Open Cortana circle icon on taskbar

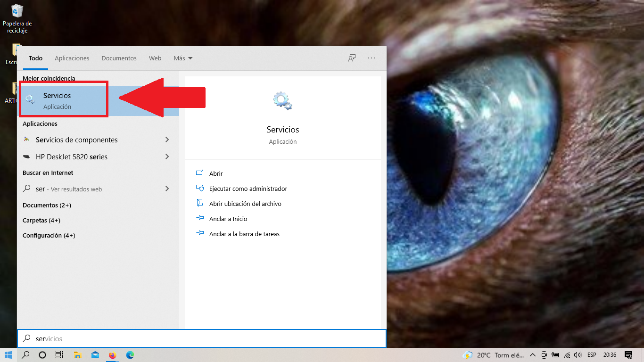click(x=42, y=355)
